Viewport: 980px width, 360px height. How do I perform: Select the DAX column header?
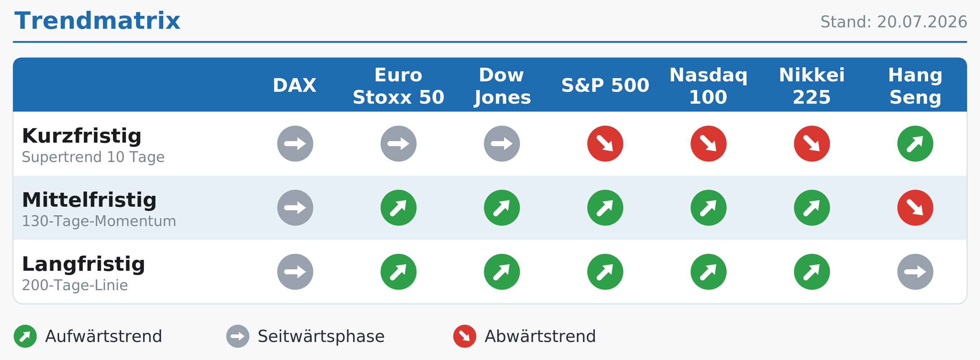point(295,85)
